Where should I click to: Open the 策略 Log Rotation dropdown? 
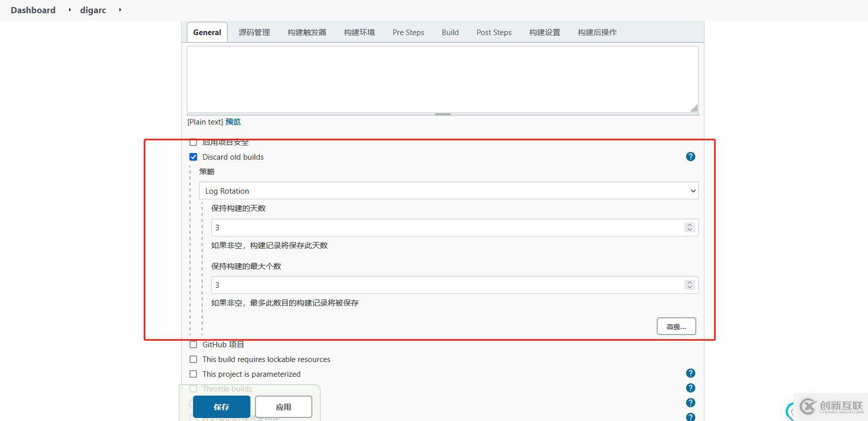[448, 191]
